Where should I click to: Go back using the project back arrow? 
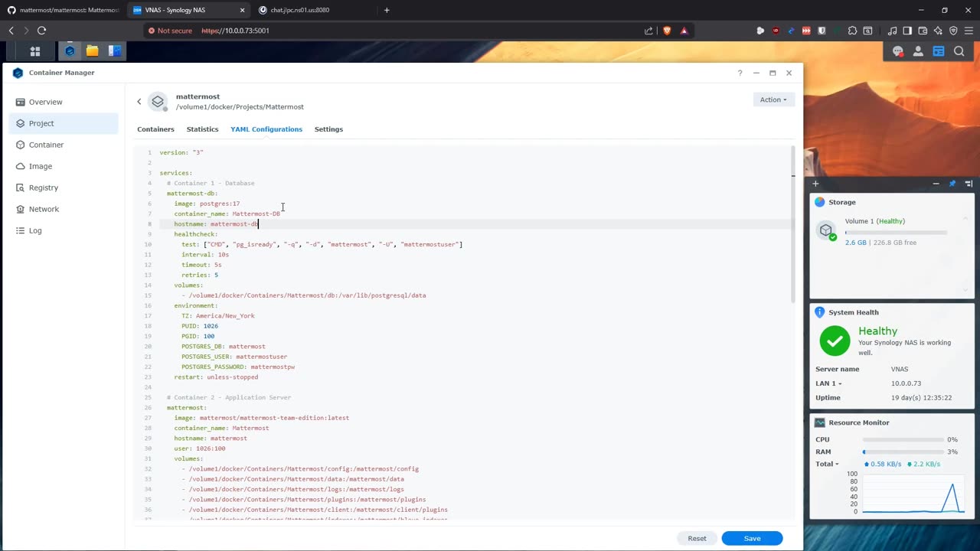(139, 101)
